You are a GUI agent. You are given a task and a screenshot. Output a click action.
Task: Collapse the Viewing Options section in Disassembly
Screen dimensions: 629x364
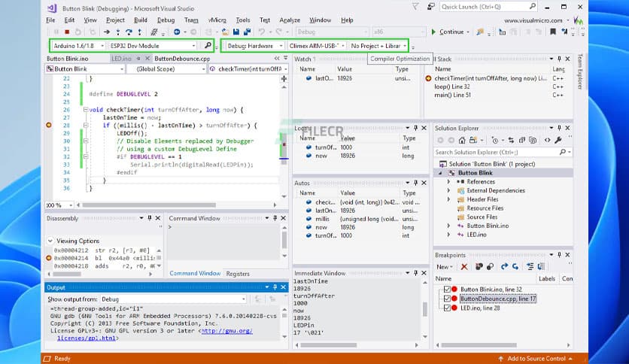point(50,241)
